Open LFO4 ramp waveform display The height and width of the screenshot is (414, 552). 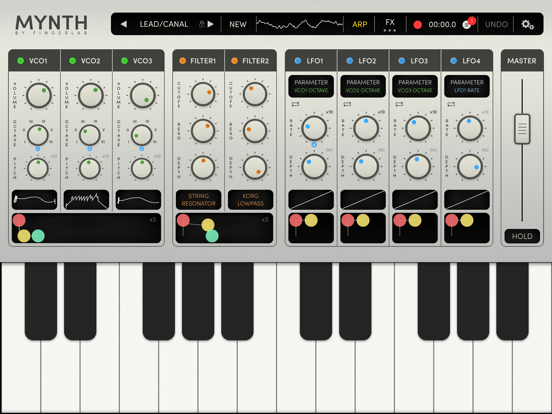coord(467,200)
